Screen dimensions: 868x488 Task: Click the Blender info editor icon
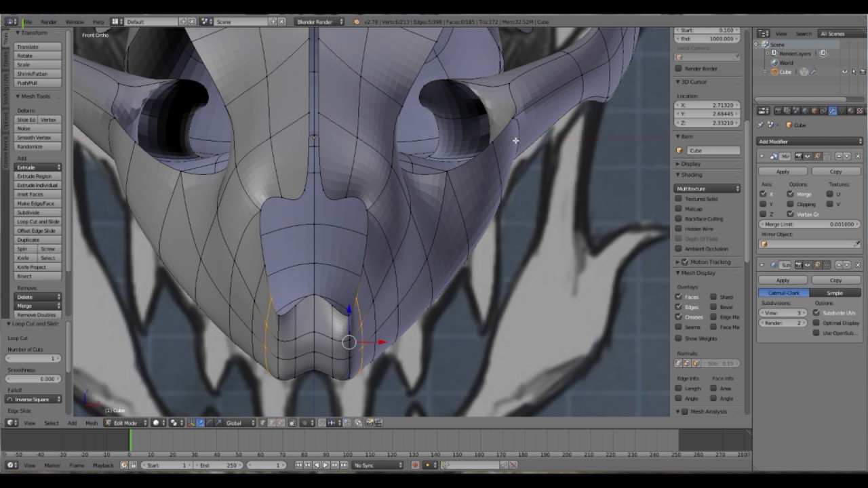[12, 22]
